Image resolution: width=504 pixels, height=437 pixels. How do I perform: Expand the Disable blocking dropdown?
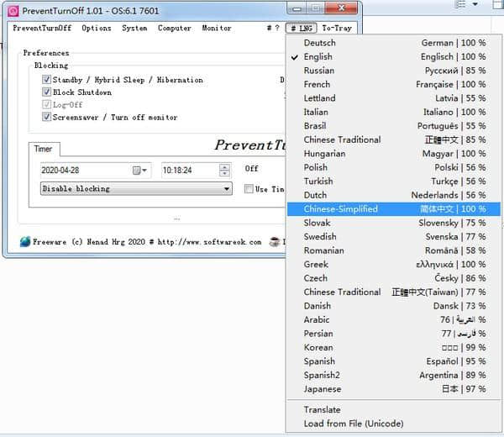pos(227,189)
